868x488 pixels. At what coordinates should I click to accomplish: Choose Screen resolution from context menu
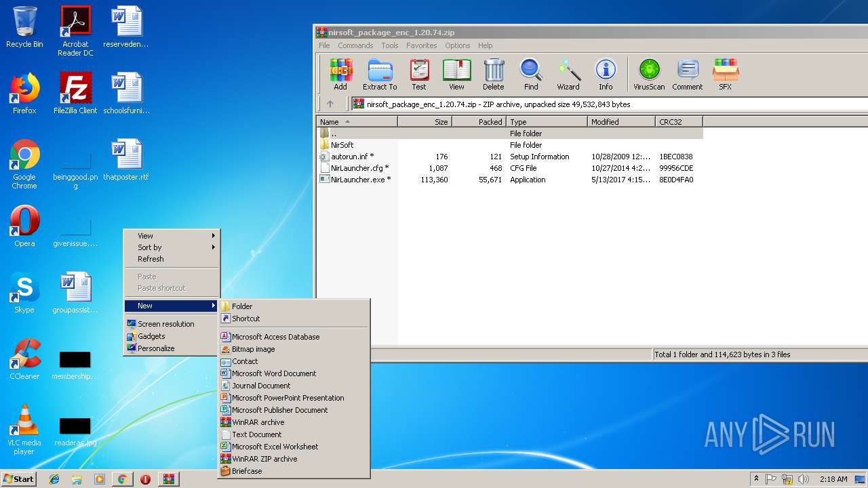click(x=172, y=324)
